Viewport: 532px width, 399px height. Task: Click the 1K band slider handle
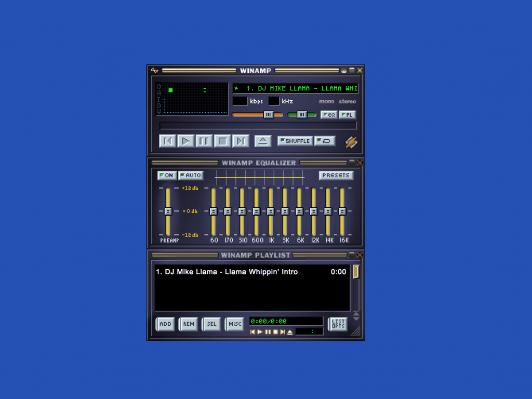pos(270,211)
